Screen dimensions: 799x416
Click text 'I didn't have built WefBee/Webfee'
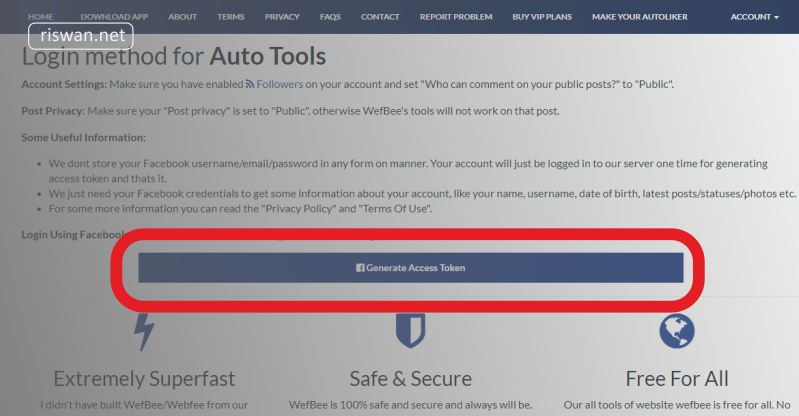(144, 405)
